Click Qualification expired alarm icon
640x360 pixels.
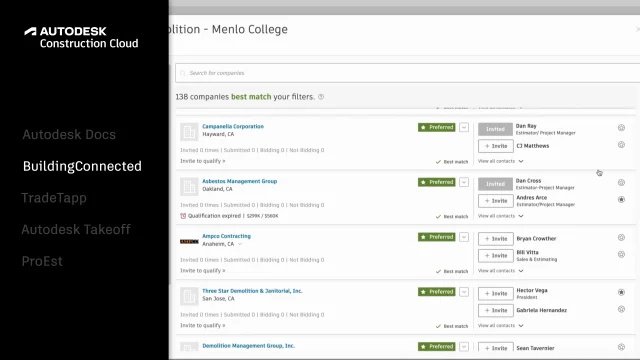(x=183, y=216)
